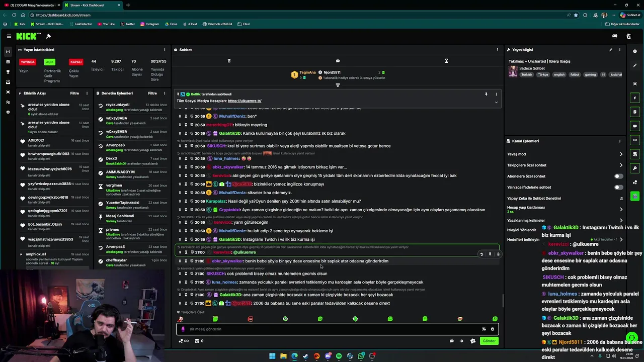Open the analytics chart icon in sidebar
Screen dimensions: 644x362
tap(8, 62)
